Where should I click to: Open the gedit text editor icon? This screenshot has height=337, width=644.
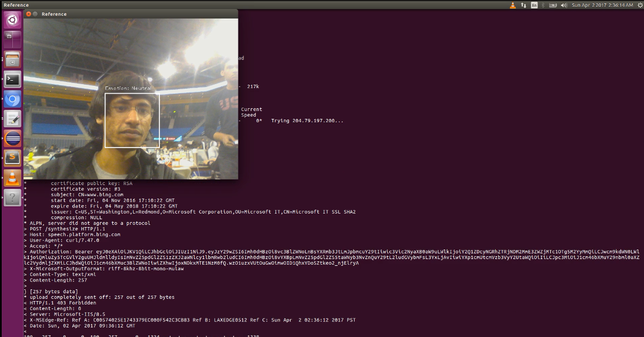click(x=12, y=119)
